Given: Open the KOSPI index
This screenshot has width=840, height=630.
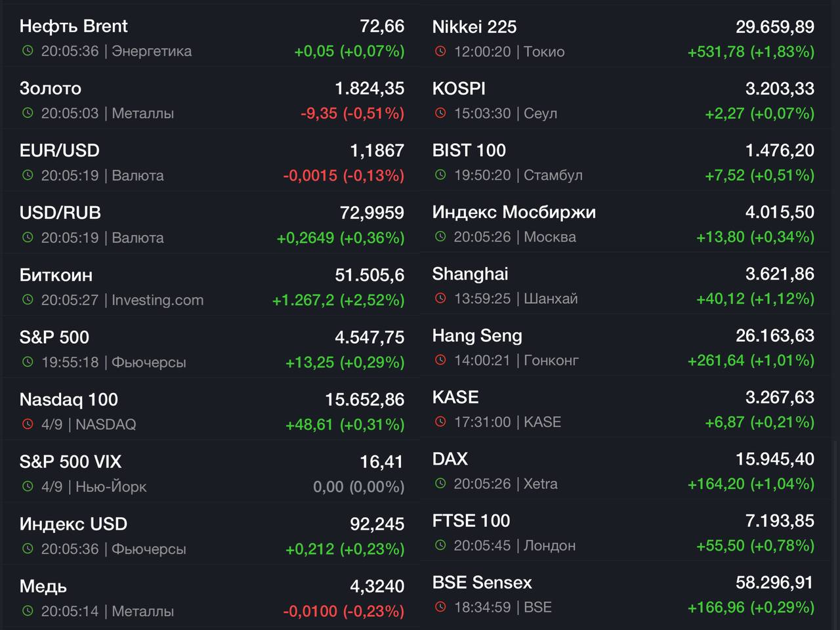Looking at the screenshot, I should [459, 89].
